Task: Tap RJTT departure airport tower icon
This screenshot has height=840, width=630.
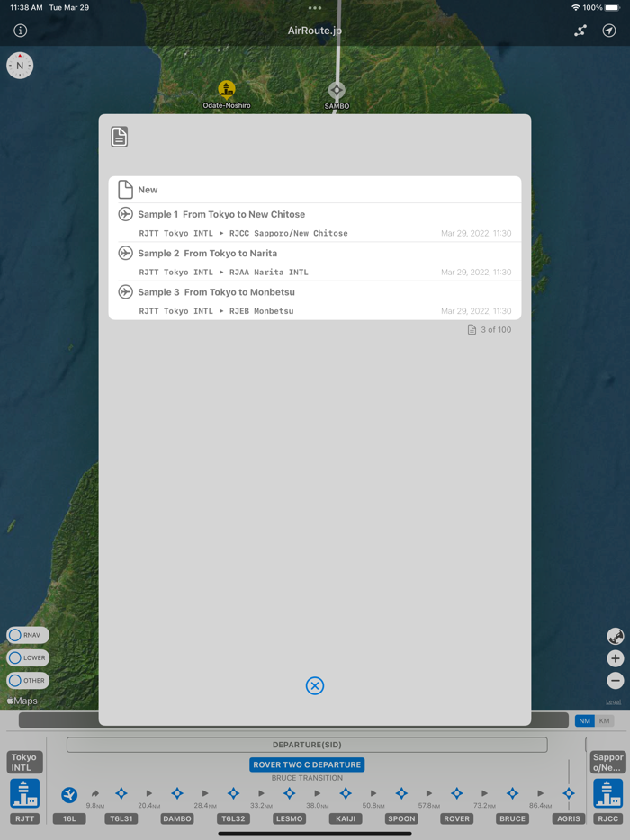Action: (x=24, y=793)
